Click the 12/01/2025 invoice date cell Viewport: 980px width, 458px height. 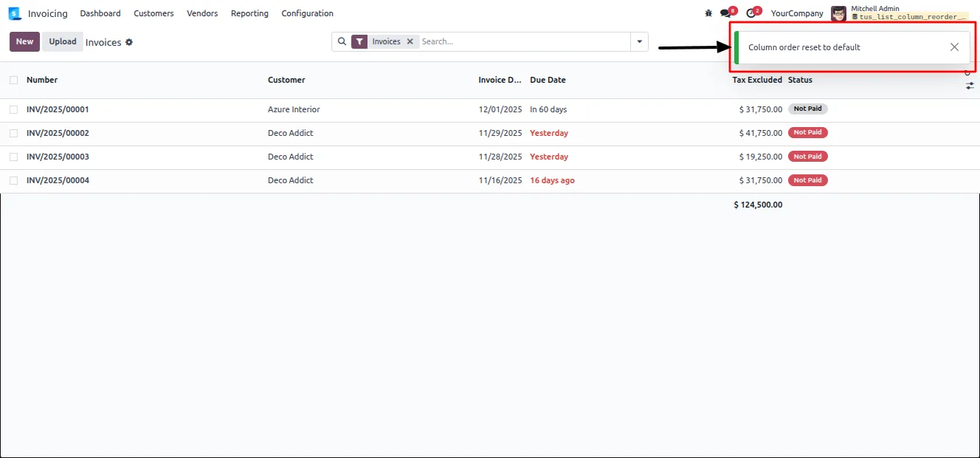click(x=500, y=109)
